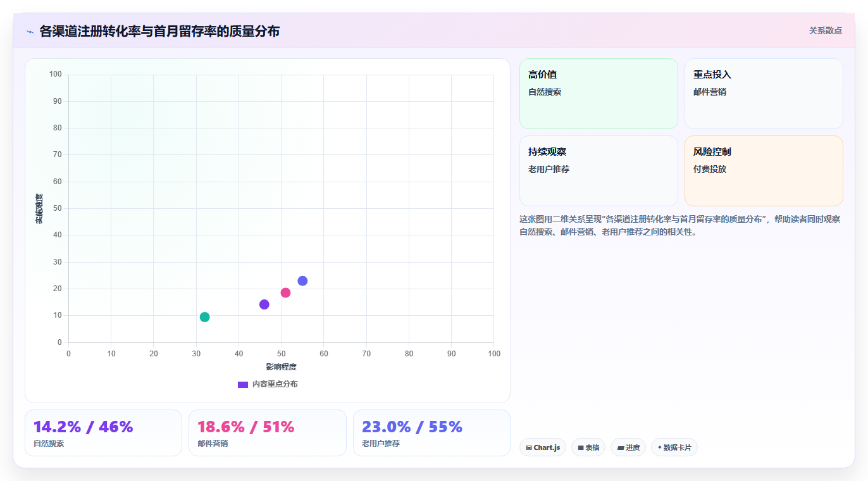
Task: Click the 数据卡片 chip
Action: [674, 447]
